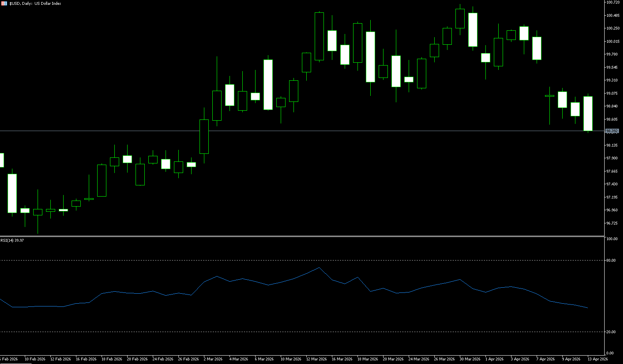This screenshot has height=364, width=623.
Task: Select the rightmost candle on the chart
Action: click(588, 113)
